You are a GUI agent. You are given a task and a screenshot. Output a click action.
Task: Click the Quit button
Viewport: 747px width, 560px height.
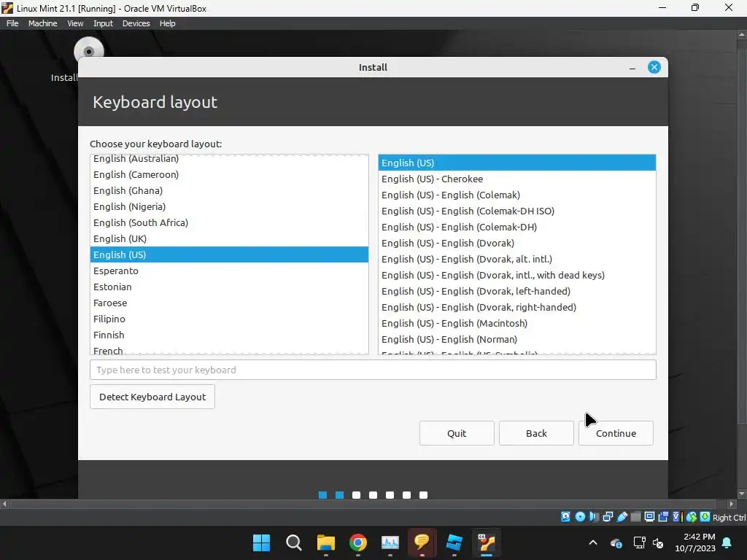coord(457,433)
